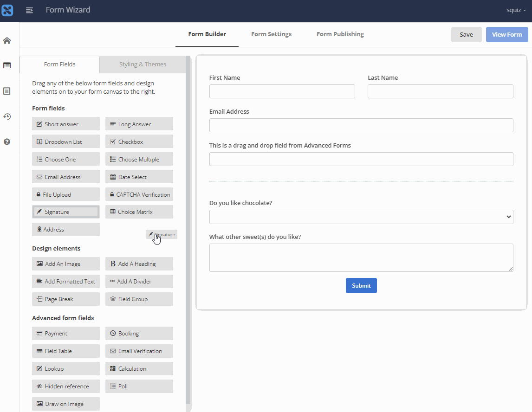
Task: Click the drag and drop field input
Action: [361, 159]
